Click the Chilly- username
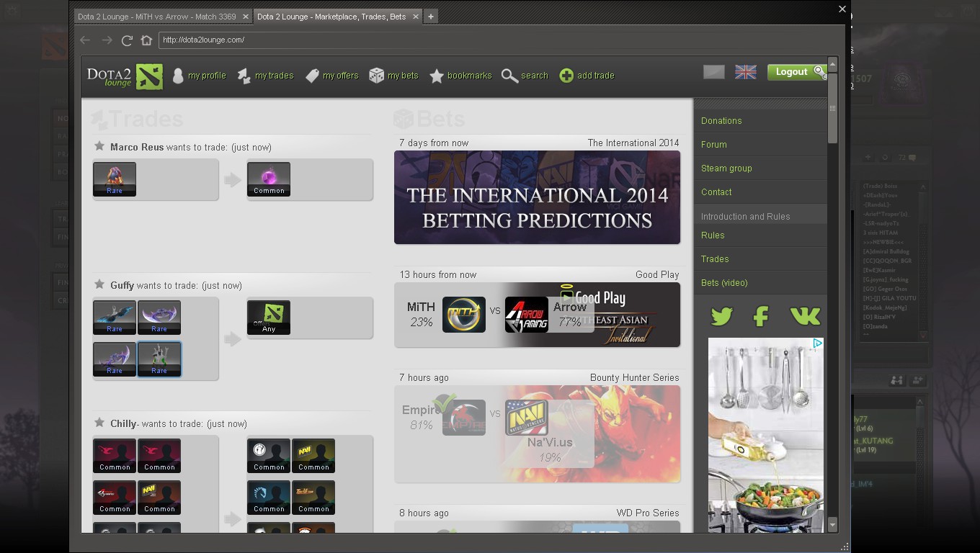980x553 pixels. point(125,423)
